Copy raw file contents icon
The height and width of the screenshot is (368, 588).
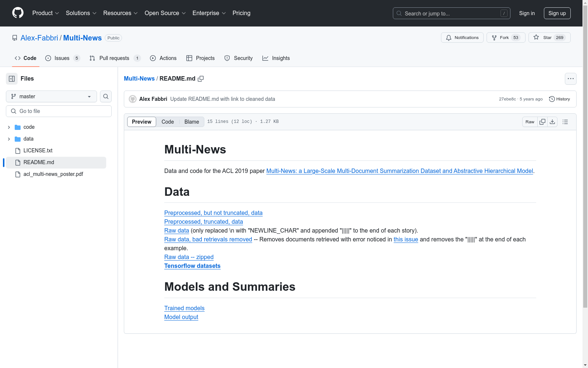tap(542, 122)
